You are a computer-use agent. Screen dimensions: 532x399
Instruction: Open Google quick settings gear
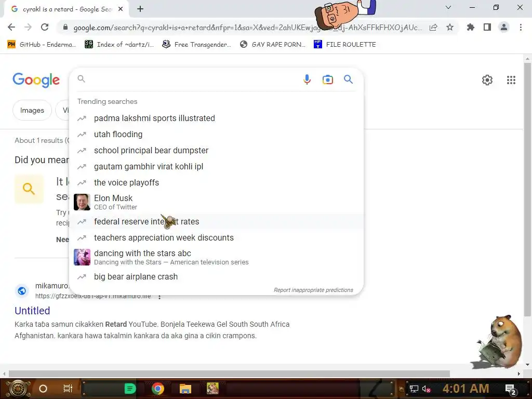click(x=487, y=79)
